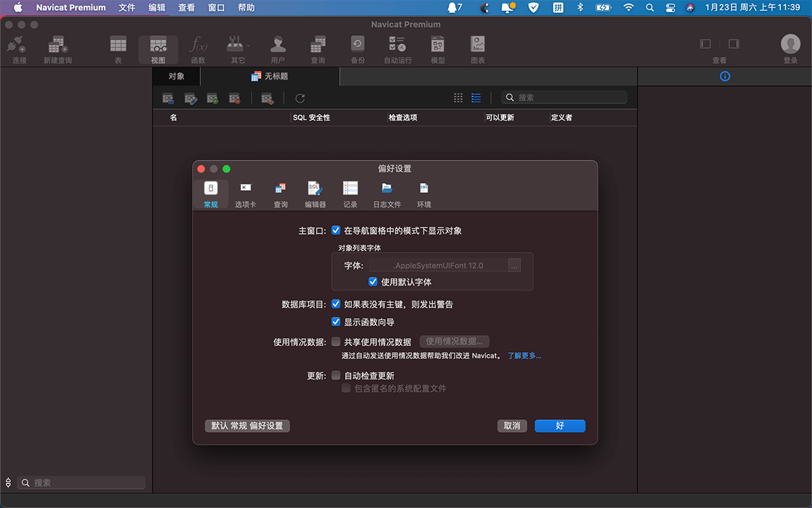Viewport: 812px width, 508px height.
Task: Open the 备份 backup toolbar icon
Action: tap(357, 45)
